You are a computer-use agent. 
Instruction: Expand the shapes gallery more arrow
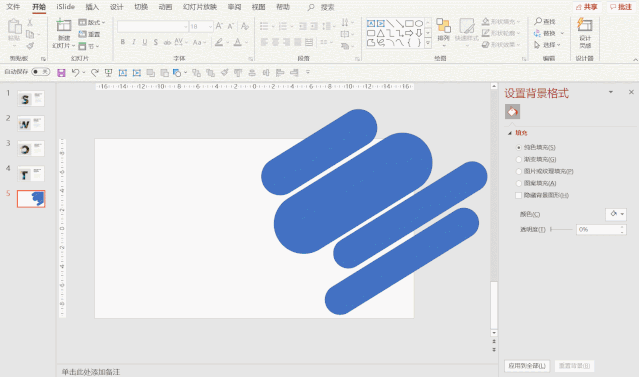click(428, 42)
